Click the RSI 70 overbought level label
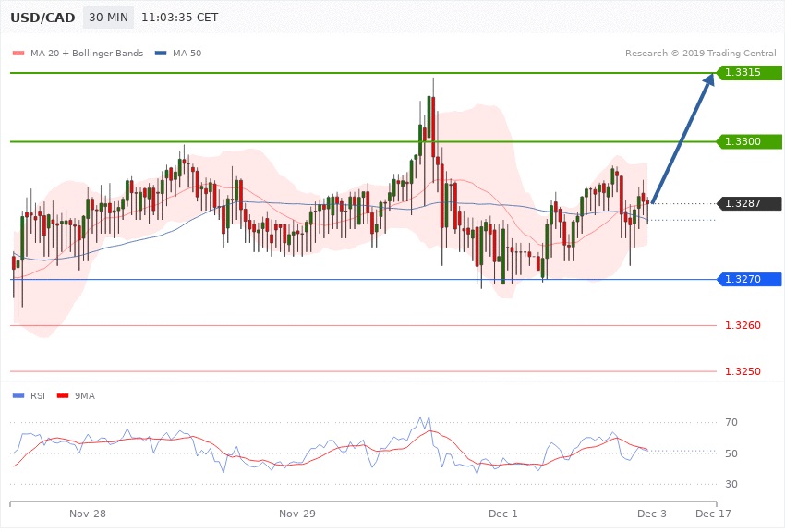The width and height of the screenshot is (785, 532). pos(731,423)
